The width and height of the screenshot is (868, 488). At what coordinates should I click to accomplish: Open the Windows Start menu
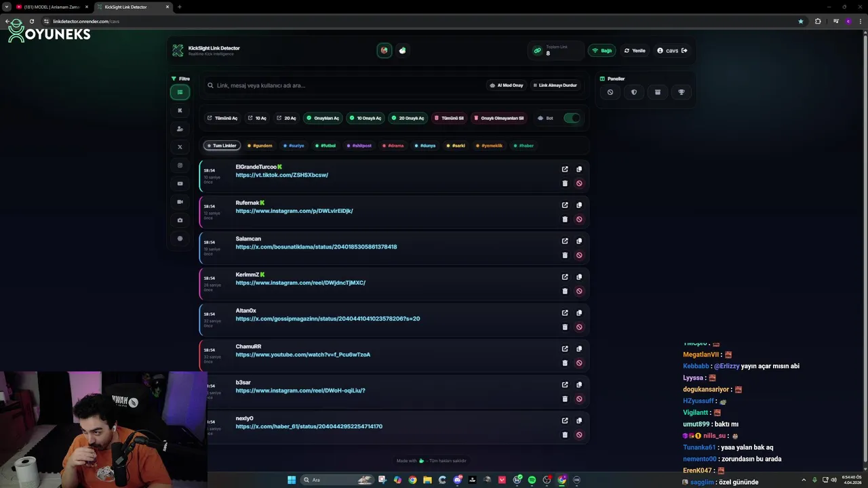pyautogui.click(x=292, y=480)
